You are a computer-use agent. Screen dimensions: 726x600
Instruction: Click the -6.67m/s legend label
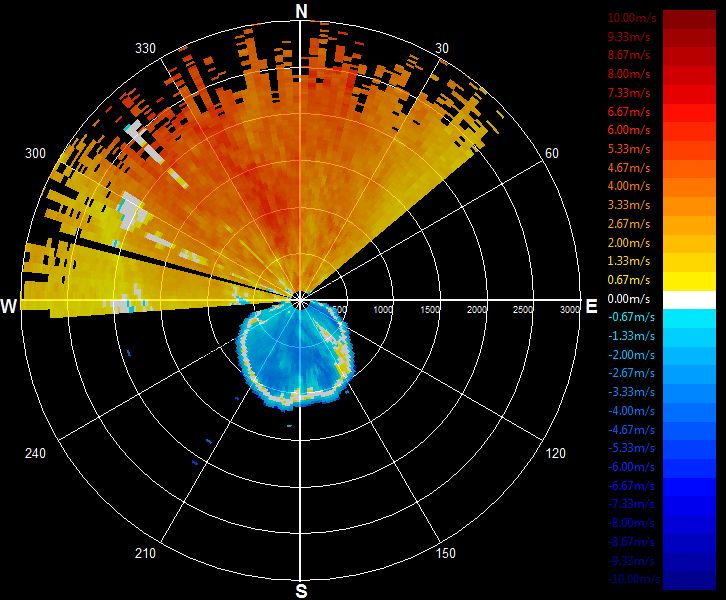631,486
